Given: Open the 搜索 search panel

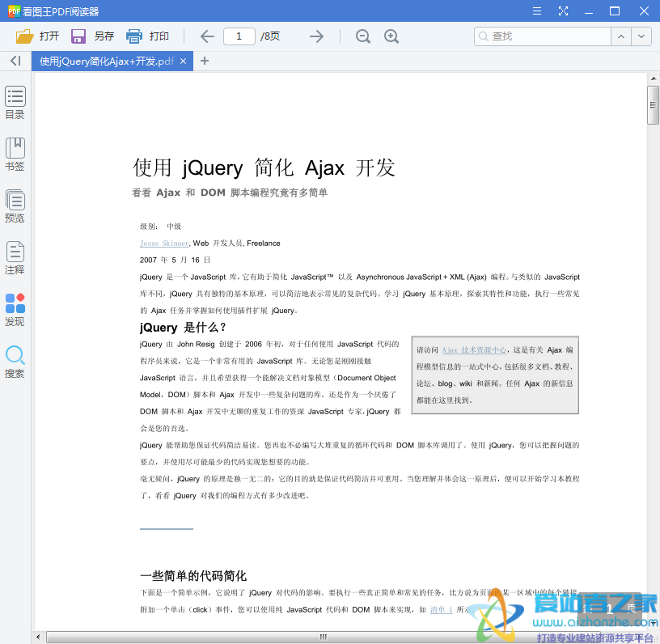Looking at the screenshot, I should [15, 362].
